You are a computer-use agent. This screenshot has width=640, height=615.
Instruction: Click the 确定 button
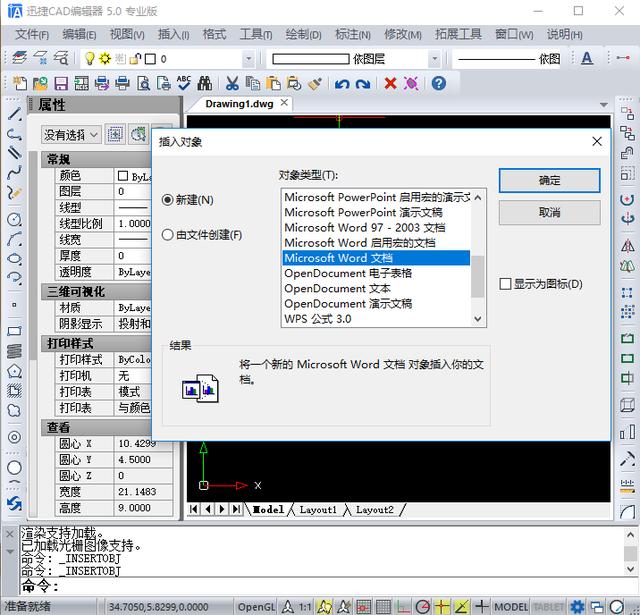549,181
